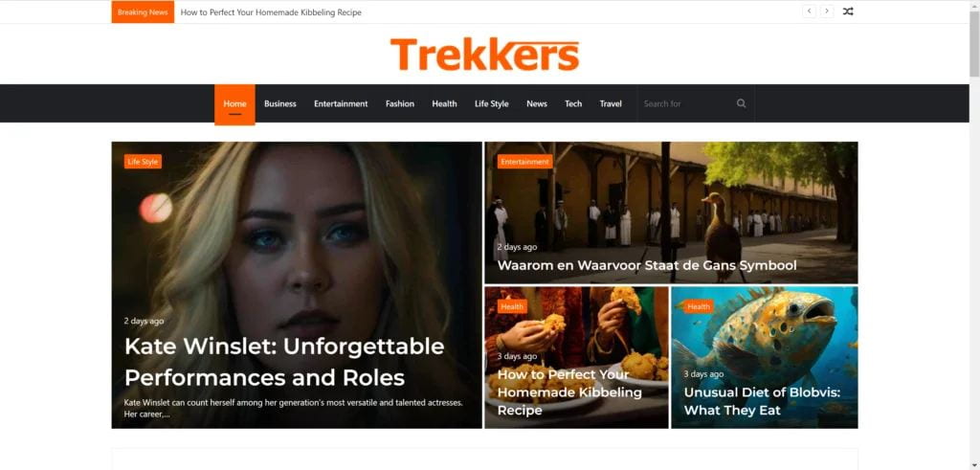Open the Travel menu item
This screenshot has width=980, height=470.
coord(611,103)
